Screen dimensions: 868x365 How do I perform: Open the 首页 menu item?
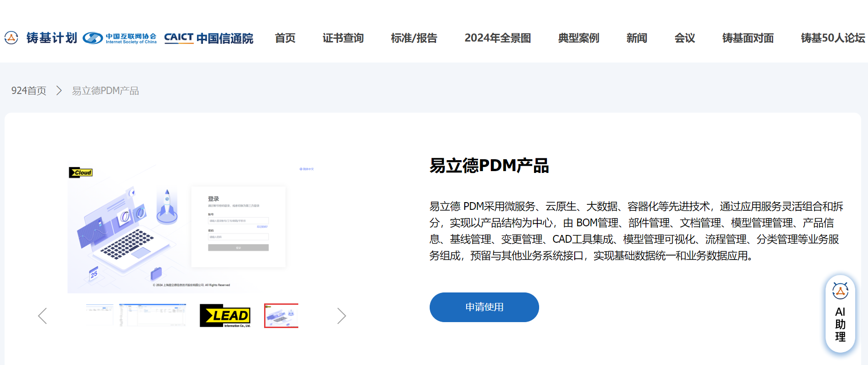click(285, 38)
